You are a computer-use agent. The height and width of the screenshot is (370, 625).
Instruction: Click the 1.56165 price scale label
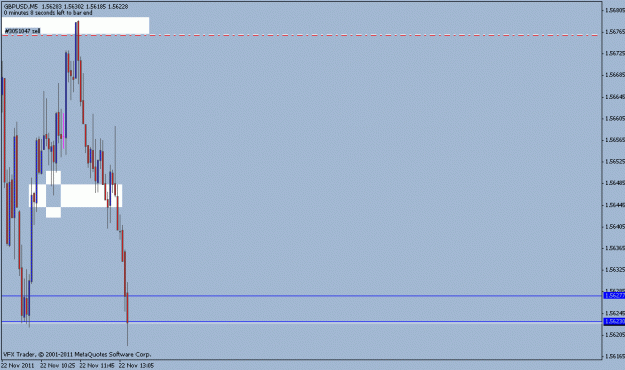pos(615,356)
